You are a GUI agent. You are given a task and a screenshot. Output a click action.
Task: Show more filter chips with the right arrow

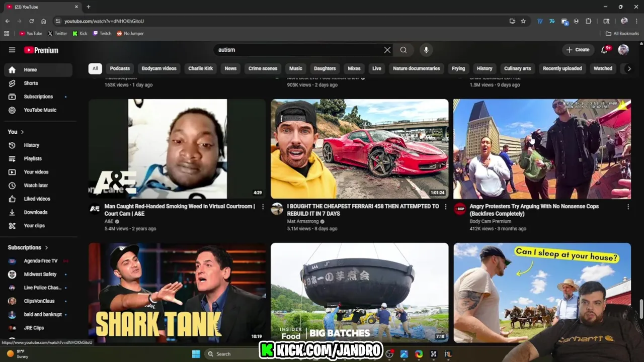628,68
